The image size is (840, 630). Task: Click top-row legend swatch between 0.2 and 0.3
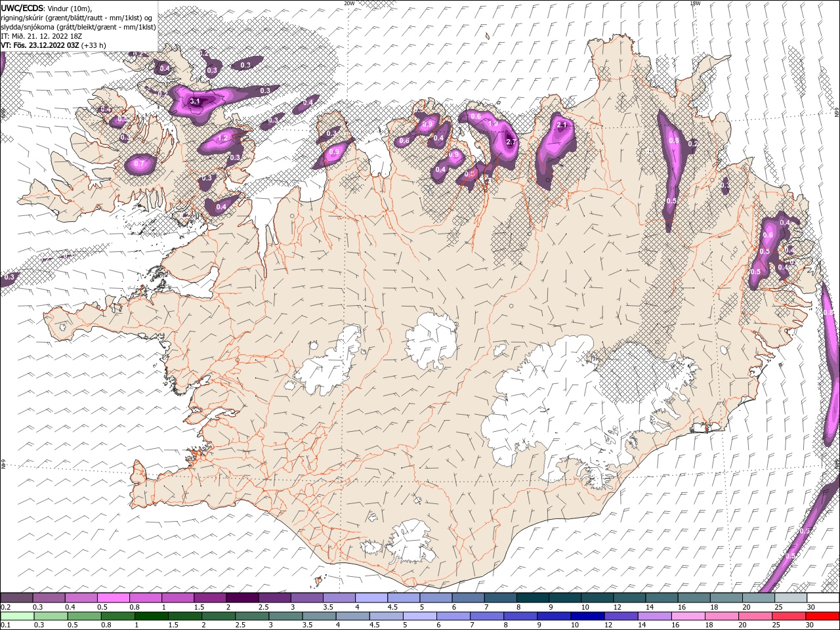(x=16, y=598)
